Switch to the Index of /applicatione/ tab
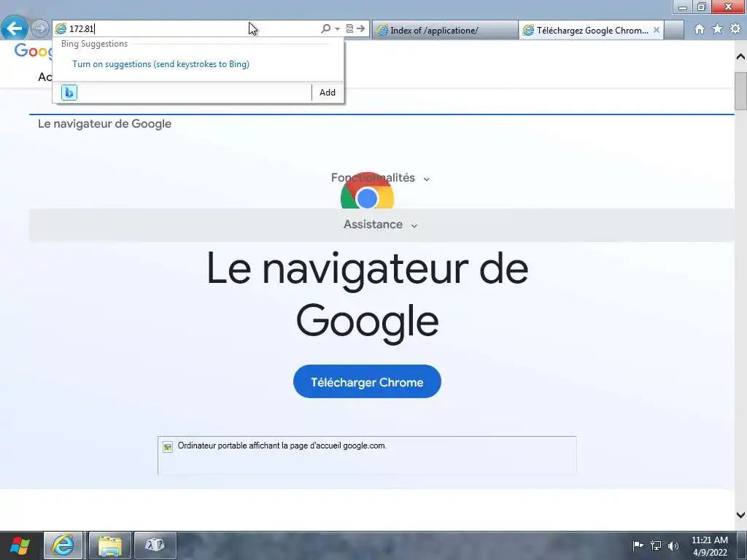Screen dimensions: 747x560 [x=445, y=30]
